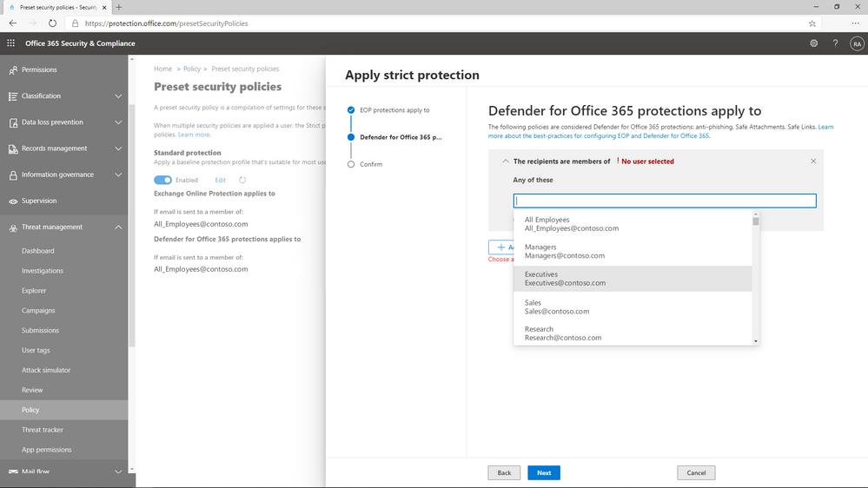The image size is (868, 488).
Task: Collapse the recipients are members of section
Action: (505, 161)
